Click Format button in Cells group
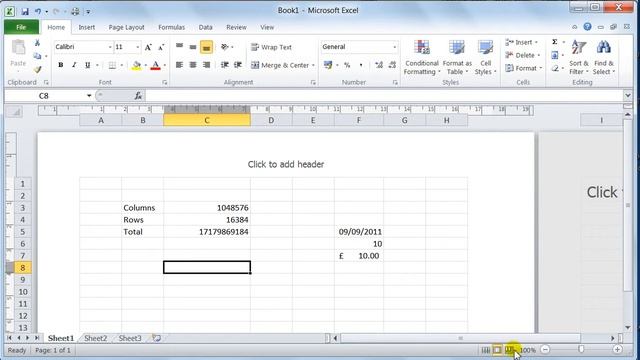 [x=524, y=68]
